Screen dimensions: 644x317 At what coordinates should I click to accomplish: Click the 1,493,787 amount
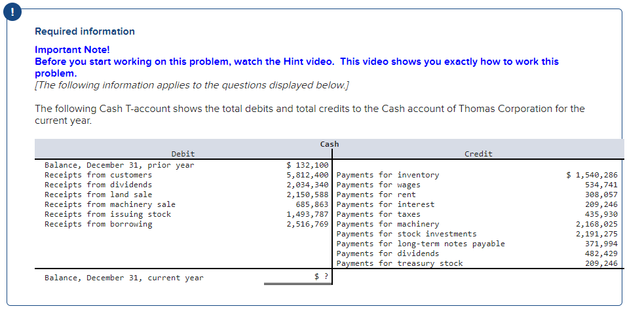tap(308, 214)
